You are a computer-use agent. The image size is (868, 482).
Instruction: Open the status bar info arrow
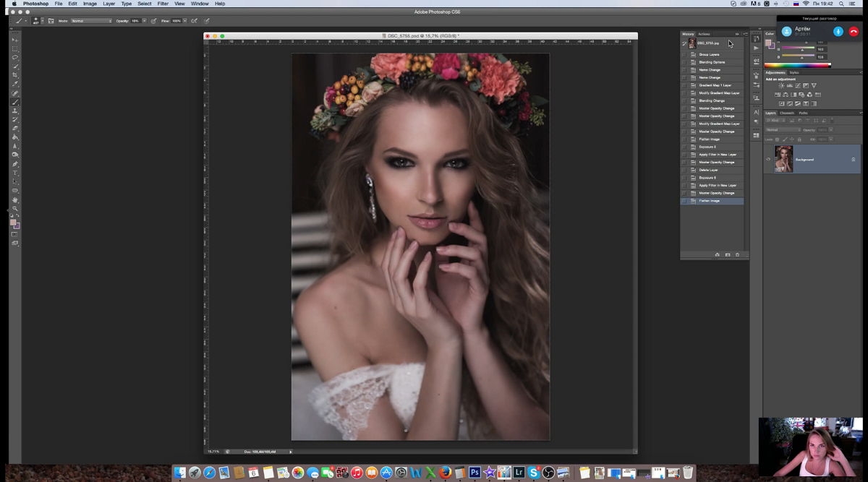coord(291,452)
